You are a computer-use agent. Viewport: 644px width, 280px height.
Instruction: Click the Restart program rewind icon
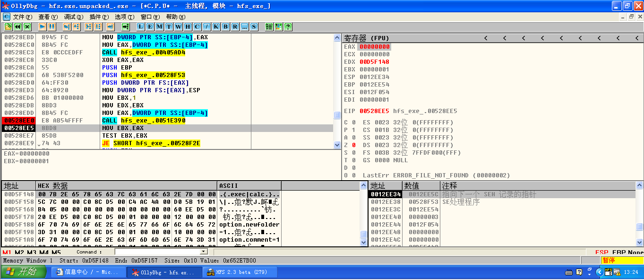point(17,26)
